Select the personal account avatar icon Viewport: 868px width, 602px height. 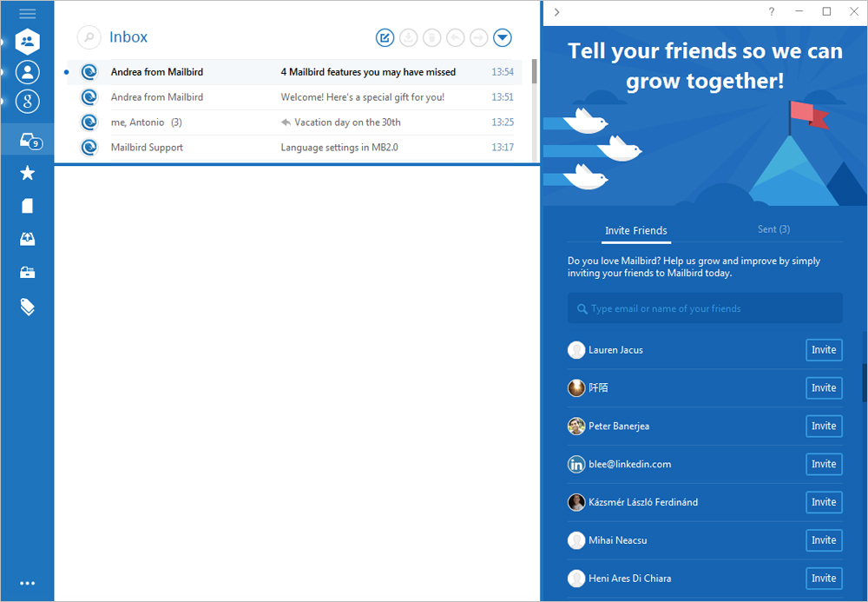(x=27, y=72)
